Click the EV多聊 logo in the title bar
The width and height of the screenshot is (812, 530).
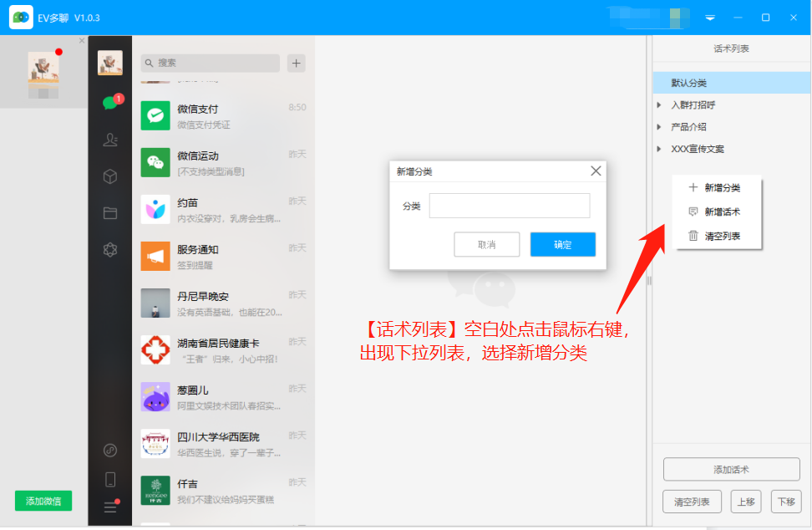pos(20,17)
